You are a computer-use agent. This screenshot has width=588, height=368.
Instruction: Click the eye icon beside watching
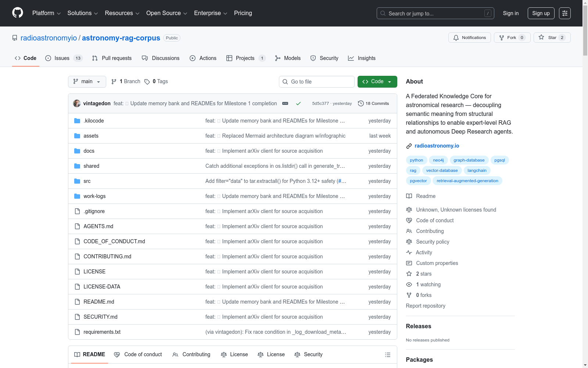point(409,284)
